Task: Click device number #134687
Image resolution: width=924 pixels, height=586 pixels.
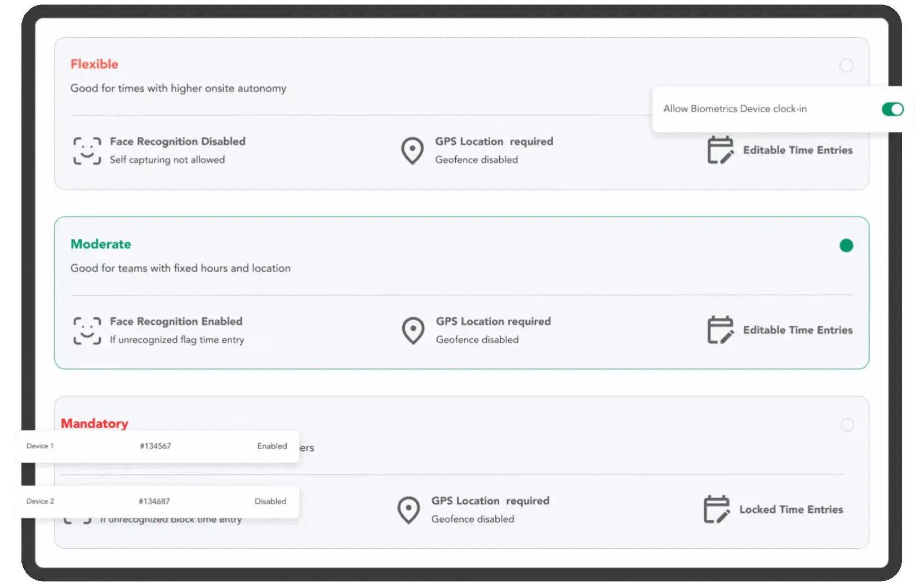Action: [x=154, y=501]
